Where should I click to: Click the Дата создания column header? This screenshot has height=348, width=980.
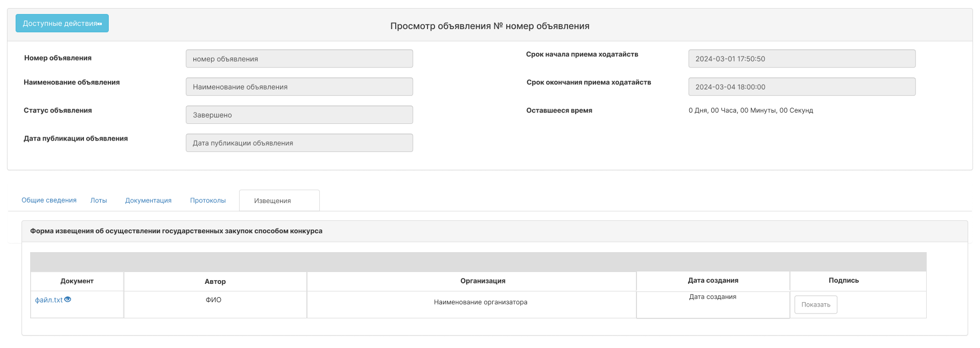click(x=713, y=281)
